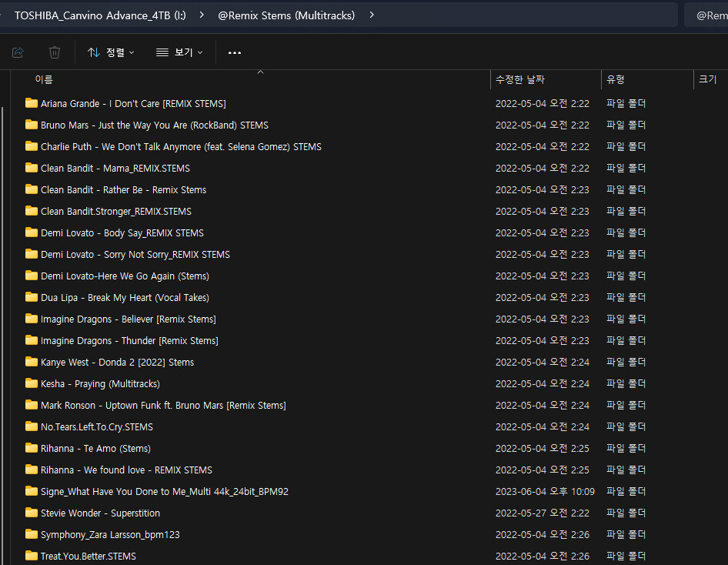Click folder icon of Dua Lipa - Break My Heart
Image resolution: width=728 pixels, height=565 pixels.
(32, 297)
